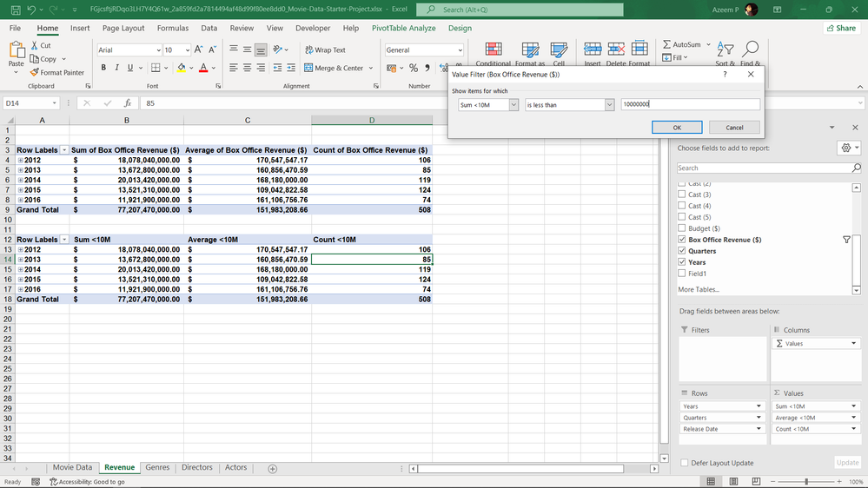868x488 pixels.
Task: Click the zoom slider handle
Action: point(806,481)
